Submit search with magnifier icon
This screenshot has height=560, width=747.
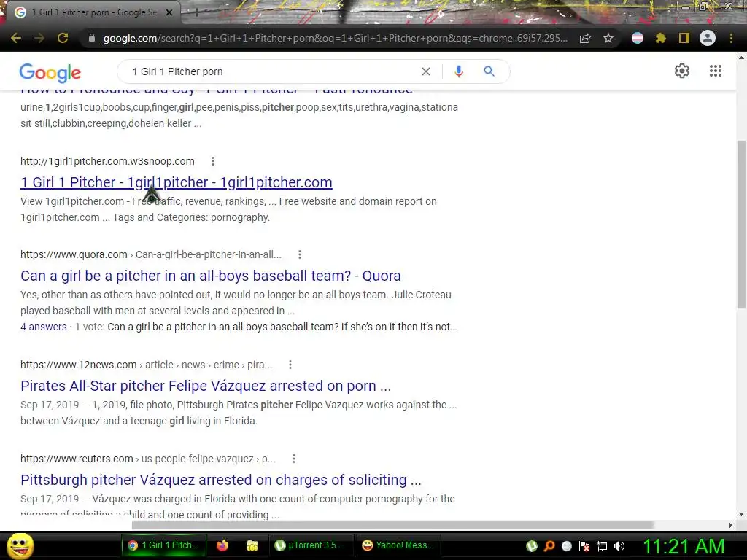489,71
